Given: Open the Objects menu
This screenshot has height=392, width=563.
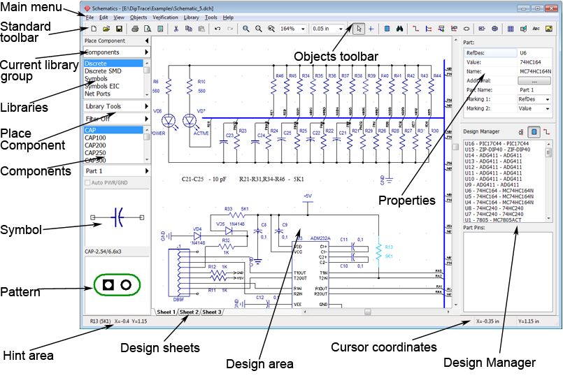Looking at the screenshot, I should pyautogui.click(x=138, y=17).
